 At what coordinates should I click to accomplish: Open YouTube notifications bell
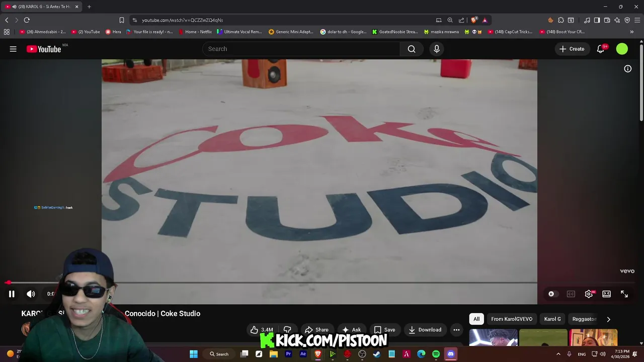(601, 49)
